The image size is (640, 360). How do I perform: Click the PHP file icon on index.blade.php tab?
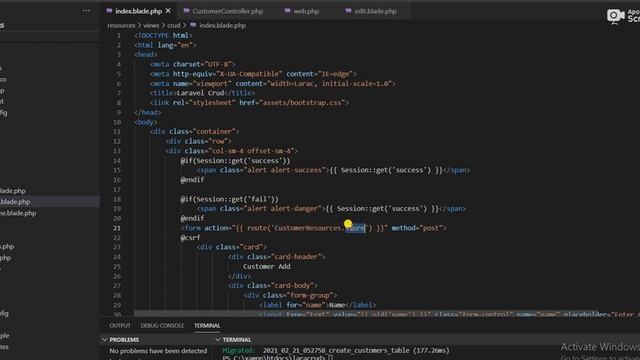click(109, 11)
